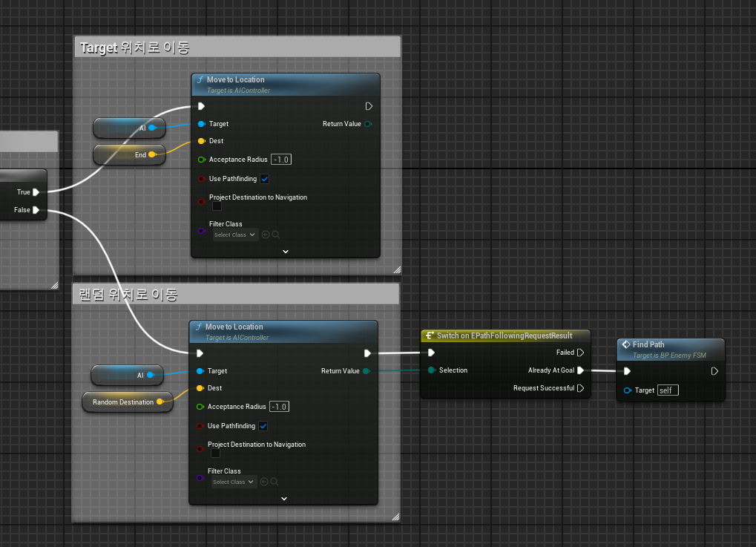The width and height of the screenshot is (756, 547).
Task: Click exec input pin on Find Path node
Action: (627, 371)
